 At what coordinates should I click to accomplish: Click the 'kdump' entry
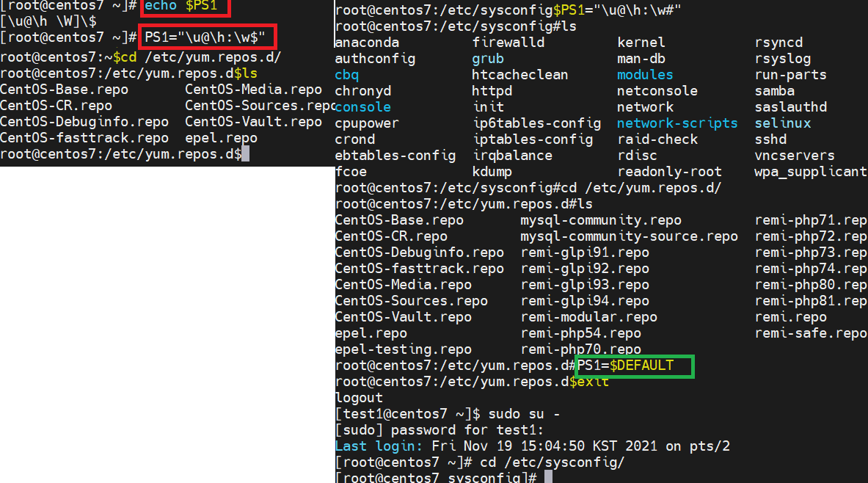point(492,171)
